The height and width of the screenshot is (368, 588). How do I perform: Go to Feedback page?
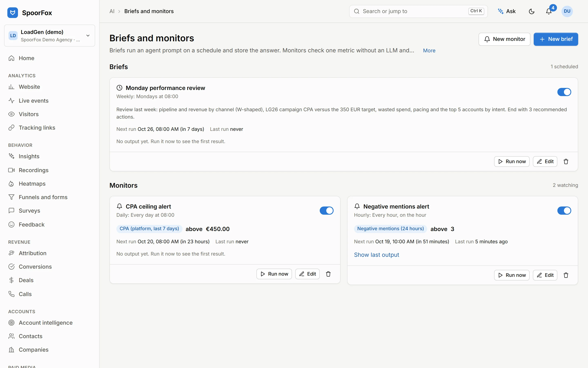pos(50,224)
